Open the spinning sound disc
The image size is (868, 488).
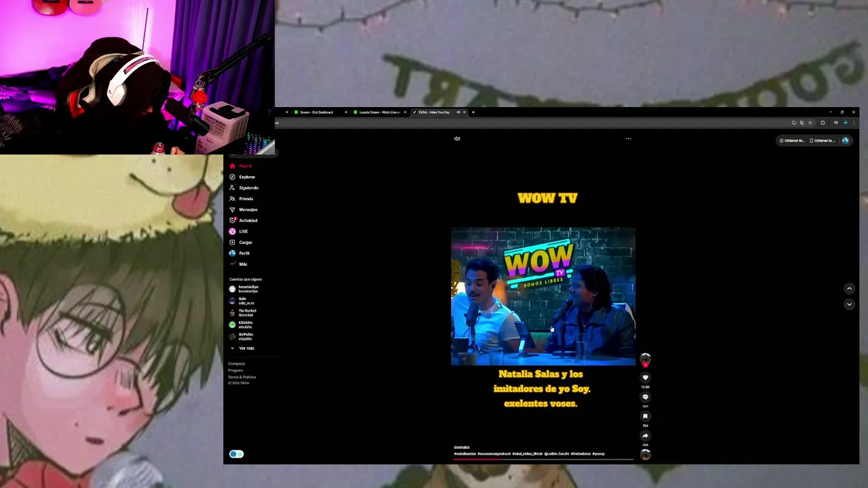646,455
